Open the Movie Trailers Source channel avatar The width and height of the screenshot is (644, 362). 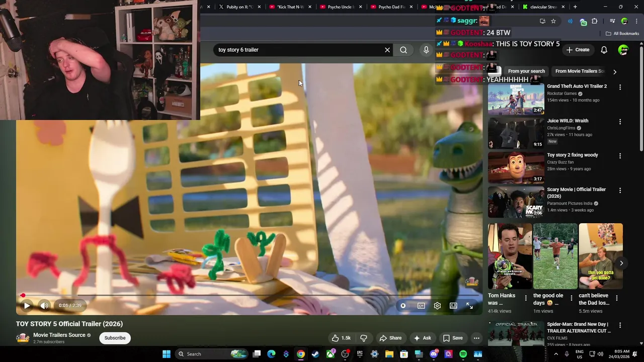(x=23, y=338)
